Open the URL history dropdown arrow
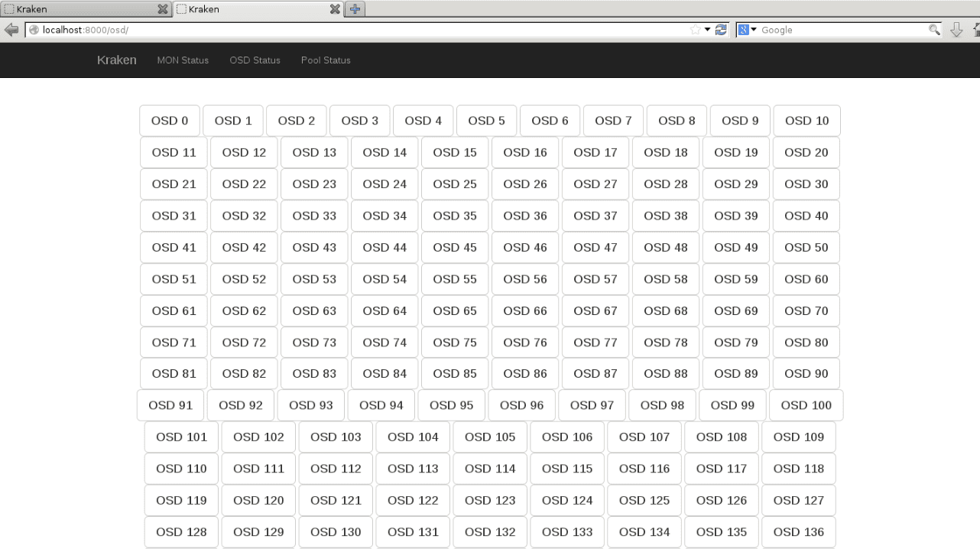 pyautogui.click(x=708, y=30)
